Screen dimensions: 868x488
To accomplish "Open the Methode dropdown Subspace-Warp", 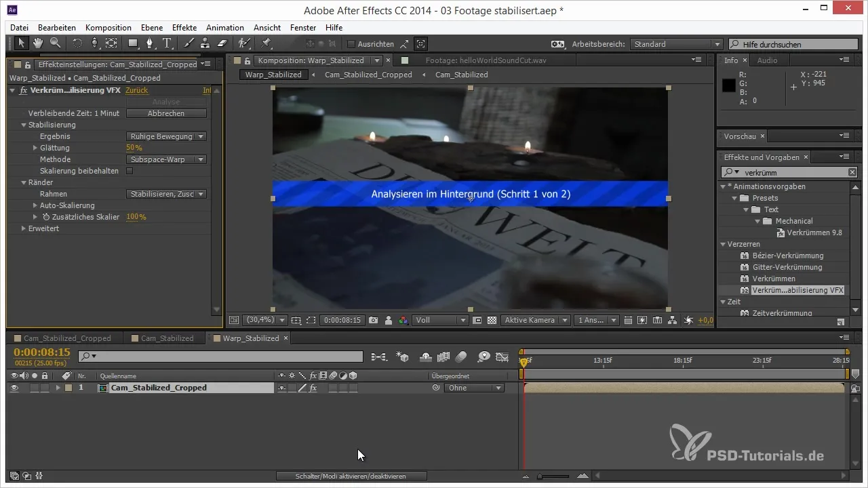I will pyautogui.click(x=166, y=159).
